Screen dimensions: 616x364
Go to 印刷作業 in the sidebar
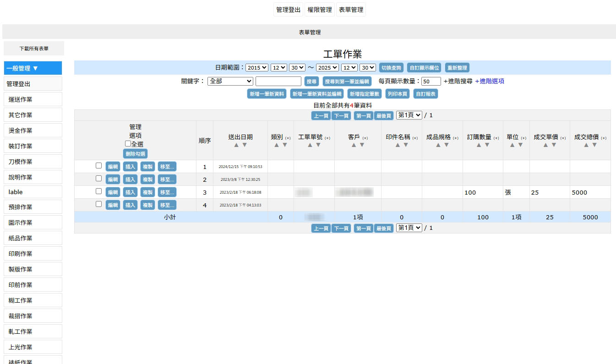coord(33,254)
